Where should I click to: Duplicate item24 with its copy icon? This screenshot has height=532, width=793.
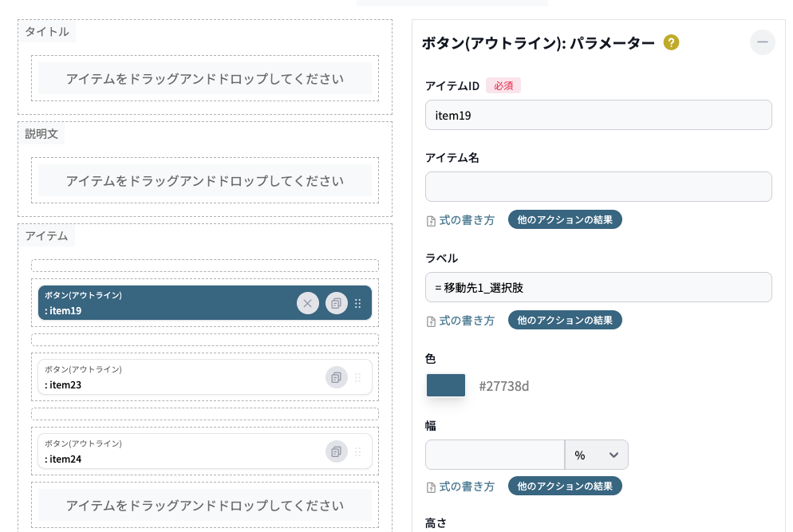click(x=337, y=451)
